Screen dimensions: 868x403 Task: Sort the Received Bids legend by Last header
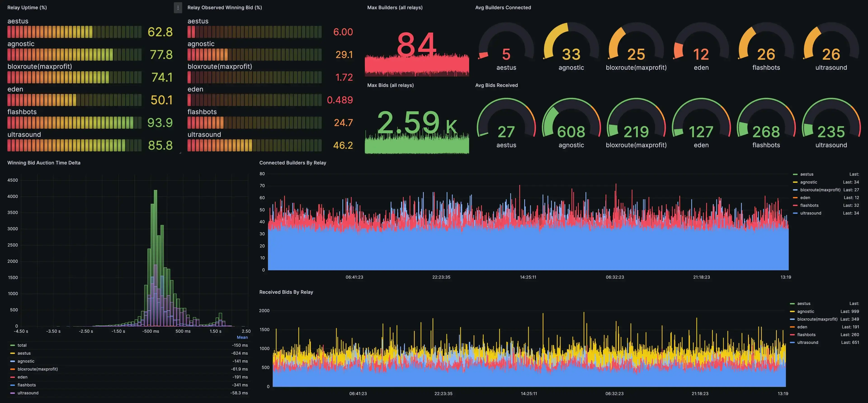point(854,303)
